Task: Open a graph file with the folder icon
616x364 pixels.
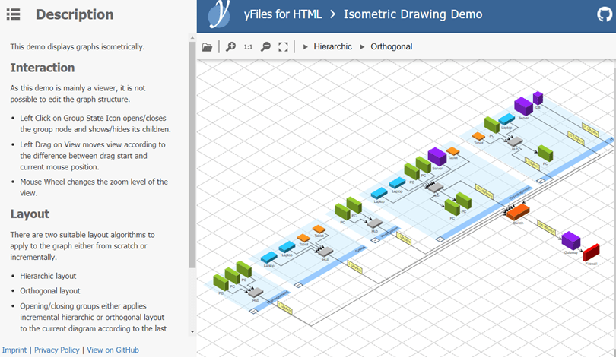Action: click(x=207, y=47)
